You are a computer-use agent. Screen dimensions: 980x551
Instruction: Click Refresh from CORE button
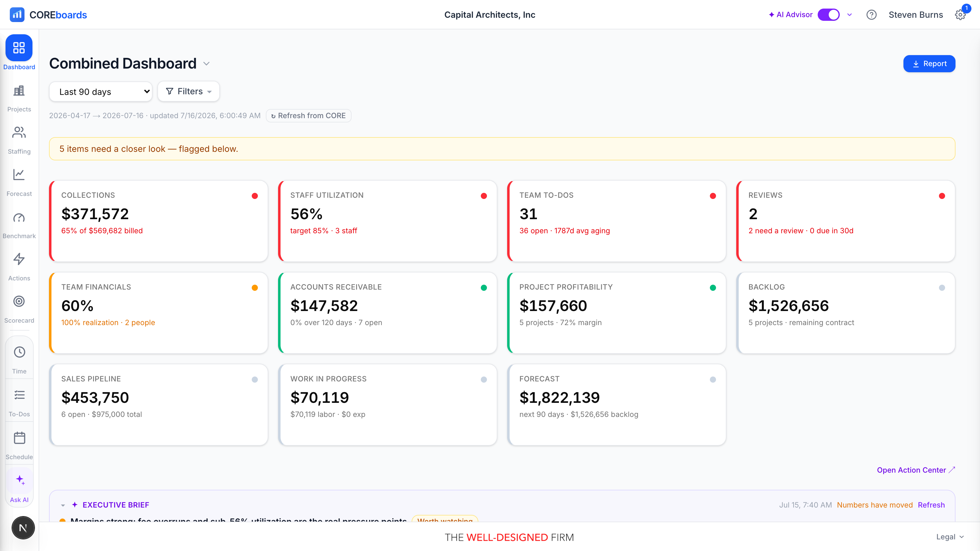tap(308, 116)
